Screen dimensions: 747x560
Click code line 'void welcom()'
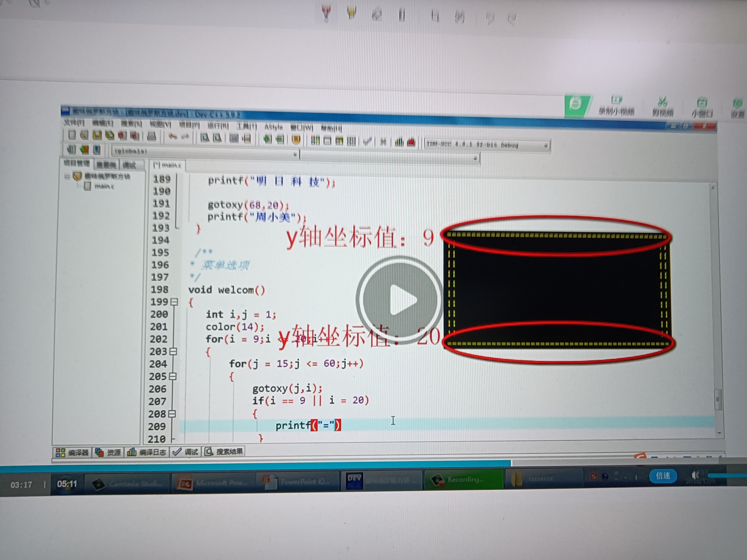click(x=227, y=290)
